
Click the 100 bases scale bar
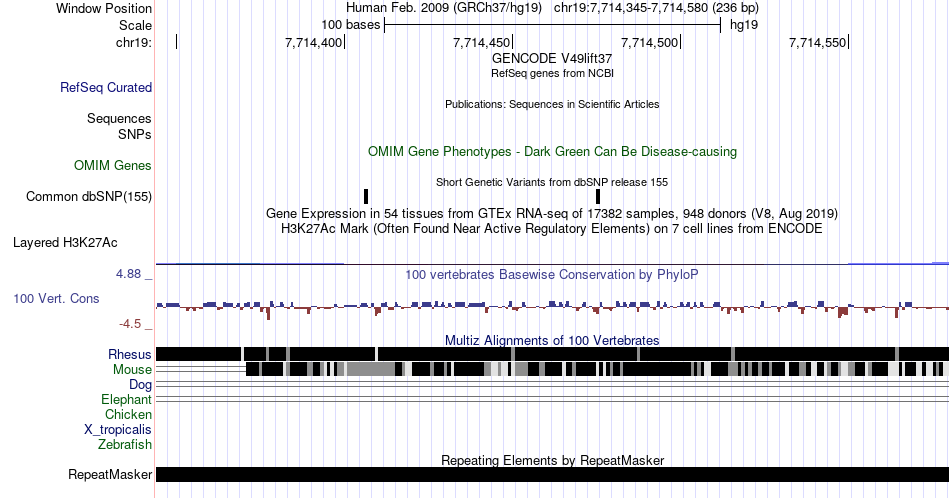552,25
